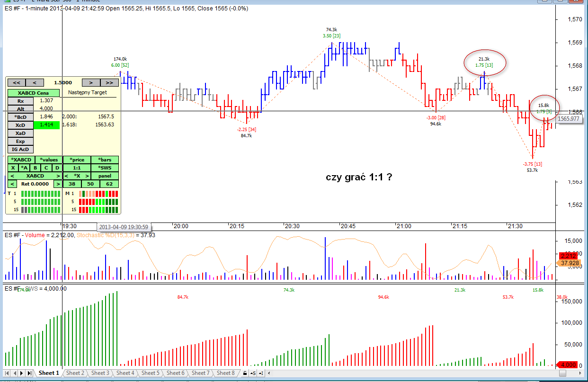This screenshot has height=382, width=588.
Task: Click the 'SWS = 4,000.00' pane title
Action: tap(46, 288)
